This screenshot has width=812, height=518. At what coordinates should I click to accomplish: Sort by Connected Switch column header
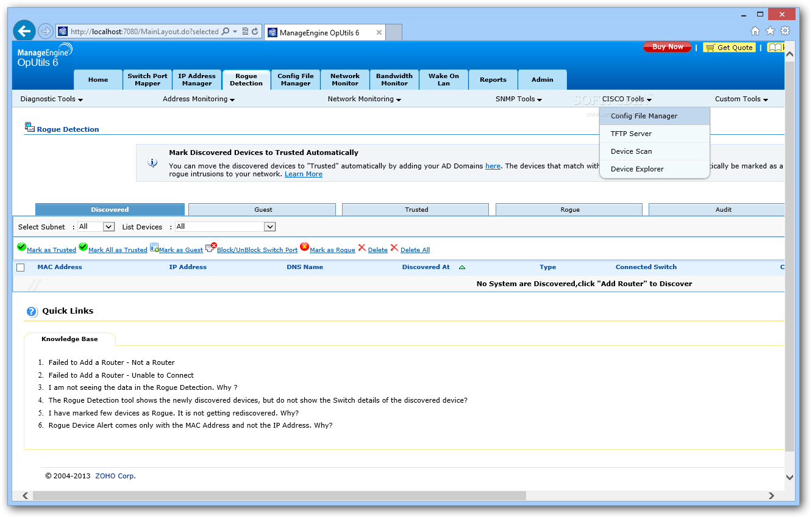646,267
